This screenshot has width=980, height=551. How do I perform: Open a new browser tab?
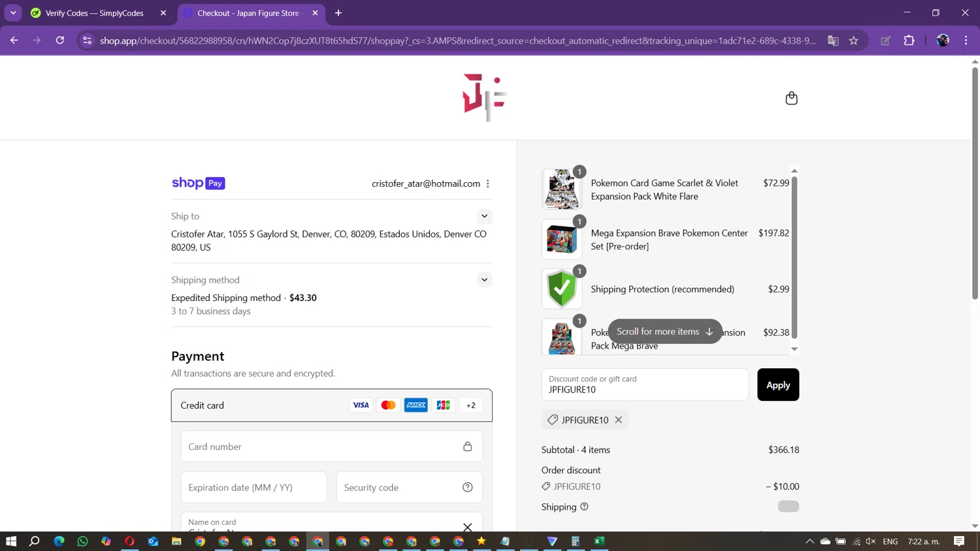pyautogui.click(x=338, y=13)
